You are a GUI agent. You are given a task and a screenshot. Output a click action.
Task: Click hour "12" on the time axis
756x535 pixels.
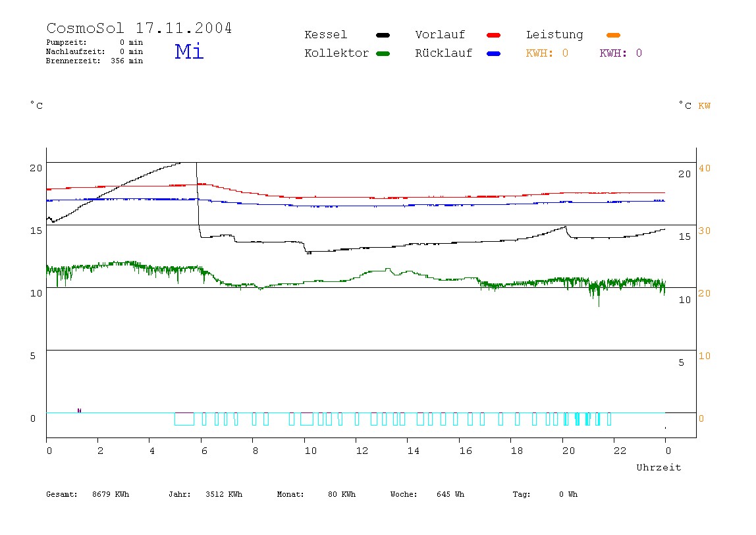362,451
